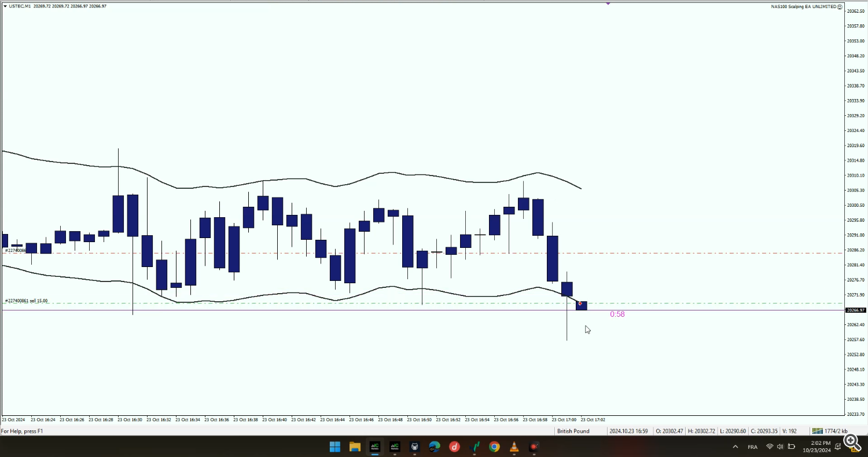Click the red round 'd' app icon
The width and height of the screenshot is (868, 457).
pos(455,447)
